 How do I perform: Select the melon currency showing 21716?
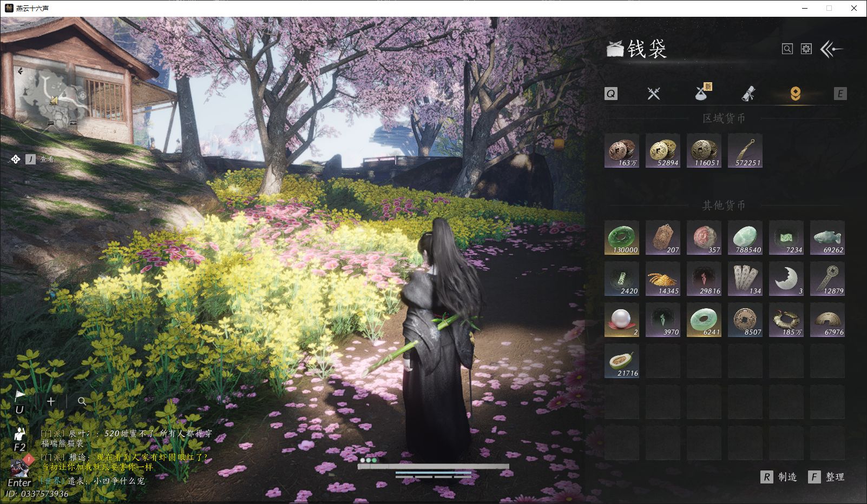[x=622, y=361]
